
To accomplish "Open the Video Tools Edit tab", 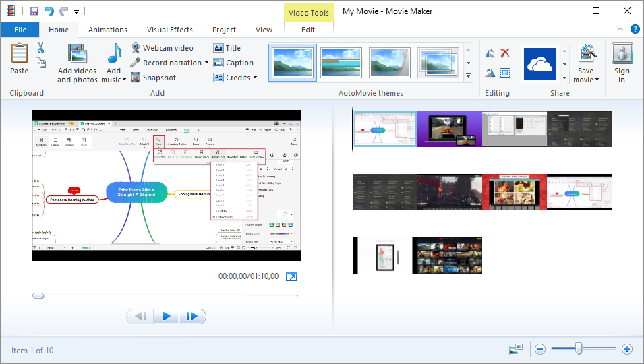I will (x=308, y=30).
